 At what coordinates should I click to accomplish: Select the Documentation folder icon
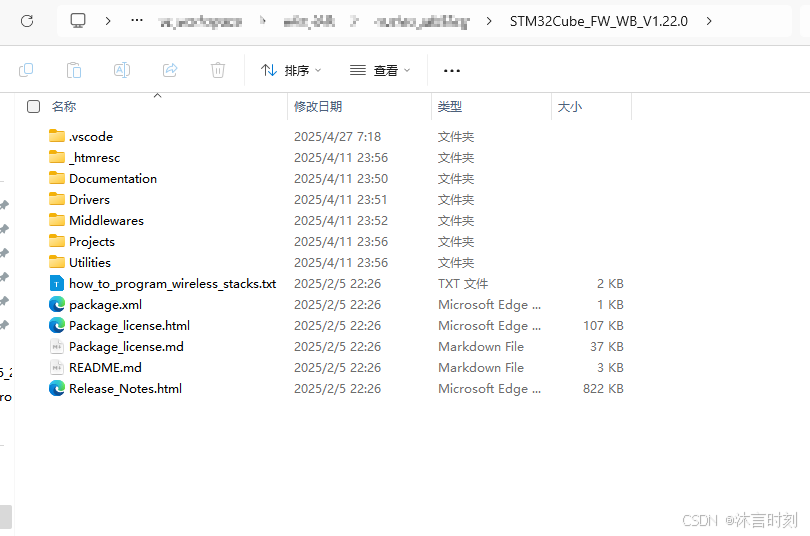coord(57,178)
